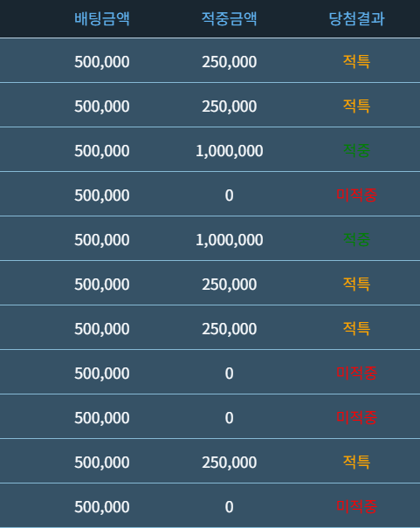This screenshot has height=528, width=420.
Task: Click the second green 적중 result label
Action: click(356, 239)
